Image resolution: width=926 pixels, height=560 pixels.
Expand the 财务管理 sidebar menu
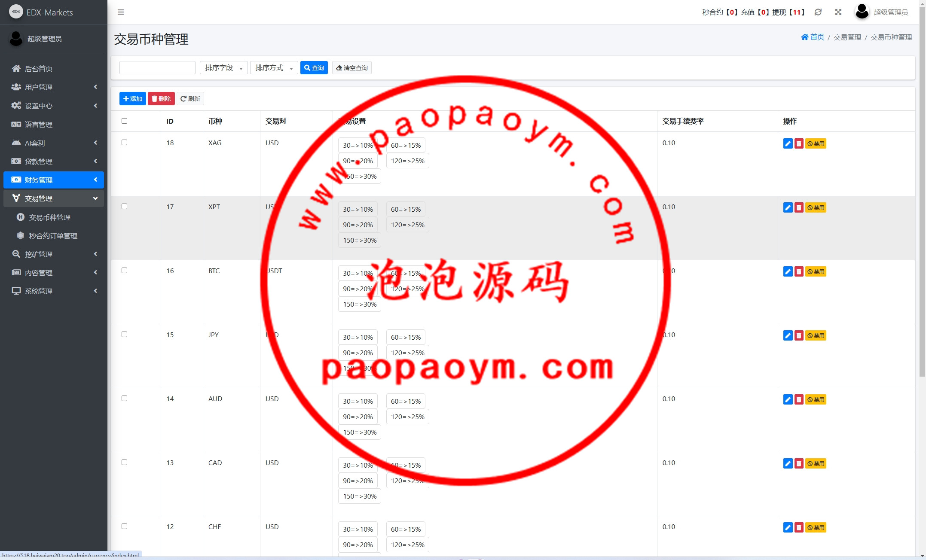tap(54, 180)
